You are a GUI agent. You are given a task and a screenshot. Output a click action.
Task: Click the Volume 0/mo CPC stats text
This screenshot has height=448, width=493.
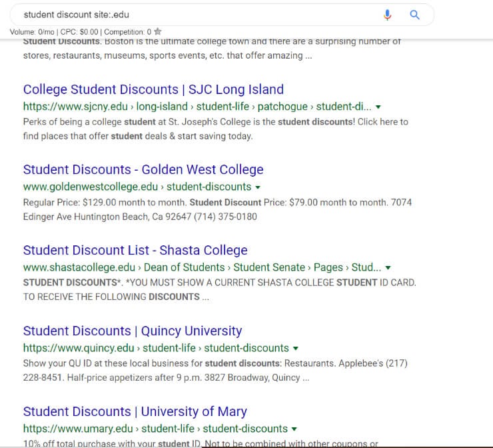click(81, 32)
